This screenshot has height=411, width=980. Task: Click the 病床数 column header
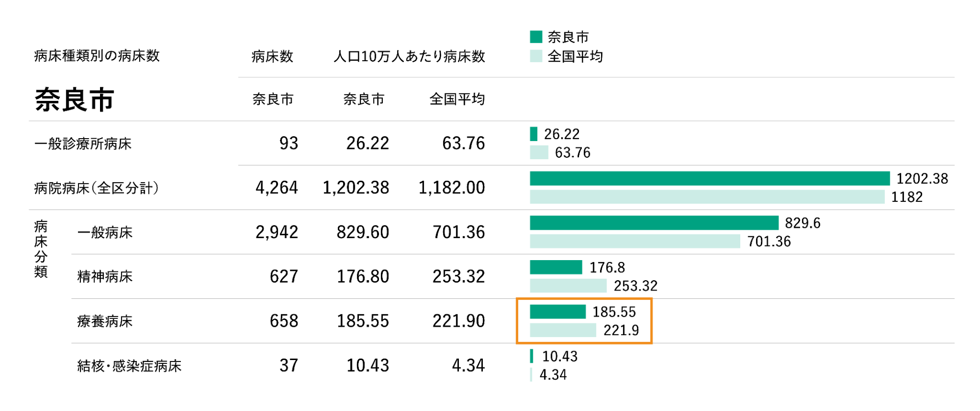272,56
